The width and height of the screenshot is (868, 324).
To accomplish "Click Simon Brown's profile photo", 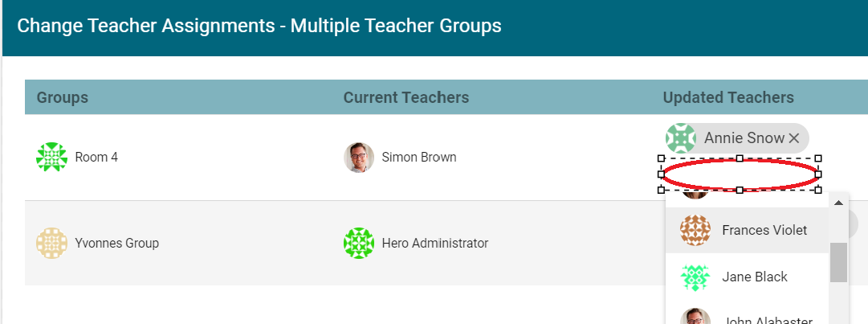I will pyautogui.click(x=359, y=158).
